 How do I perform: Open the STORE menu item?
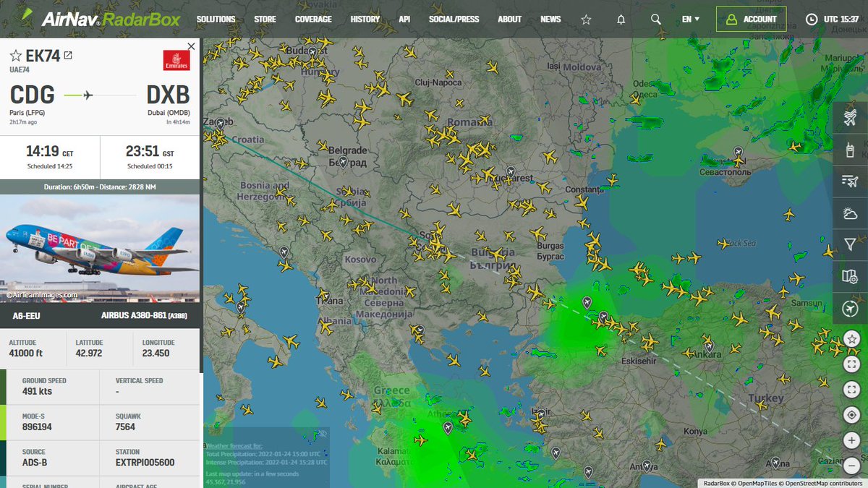265,20
